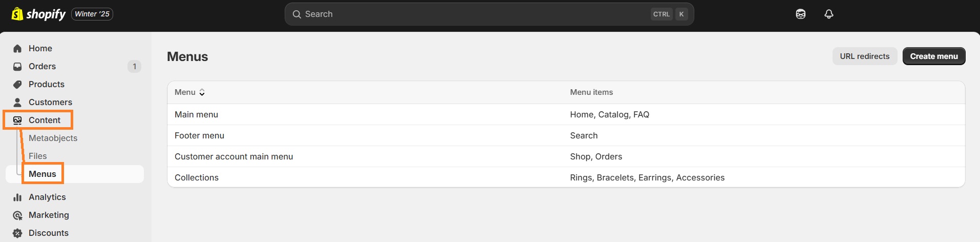Screen dimensions: 980x242
Task: Click the Shopify logo icon
Action: (x=17, y=14)
